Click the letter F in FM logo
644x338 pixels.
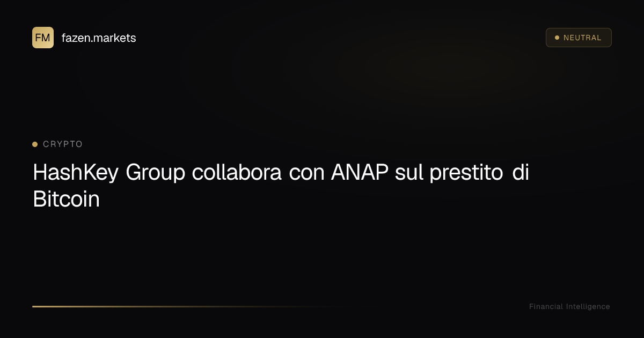39,38
